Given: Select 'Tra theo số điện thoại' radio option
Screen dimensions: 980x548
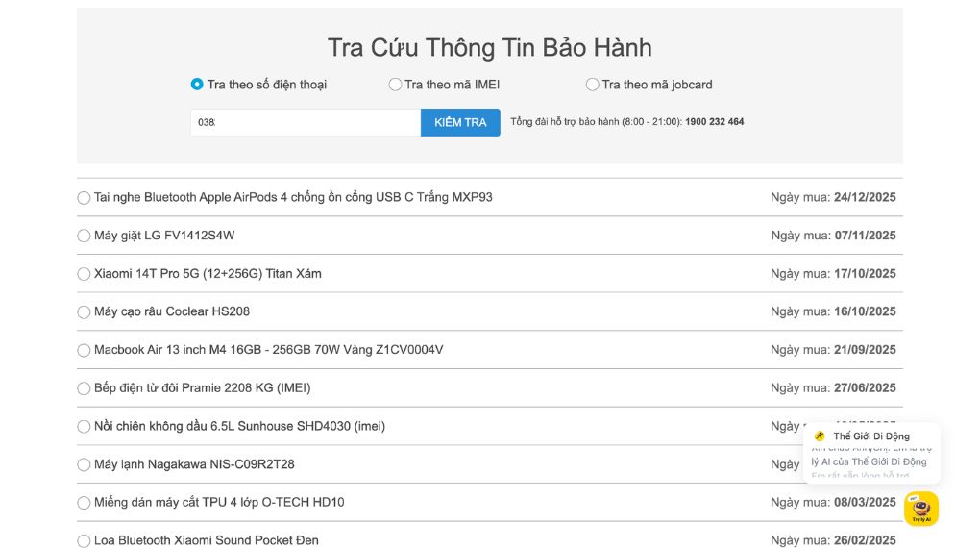Looking at the screenshot, I should click(x=197, y=84).
